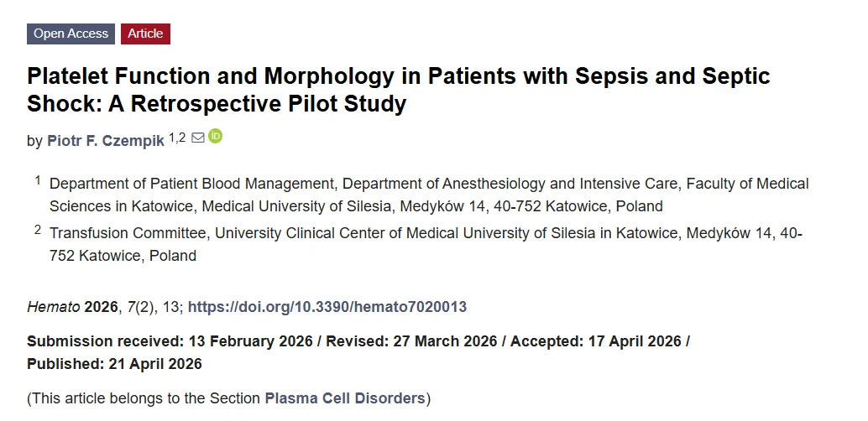Open the doi.org hemato7020013 link
The width and height of the screenshot is (868, 421).
coord(327,306)
